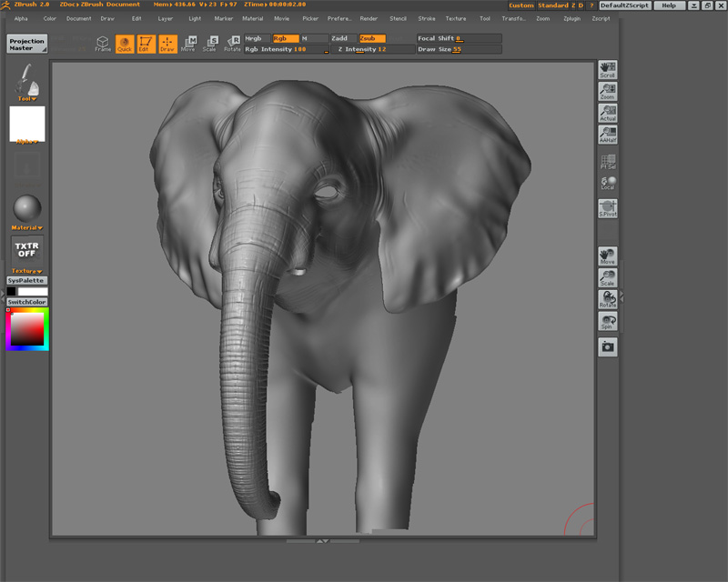Switch to Standard interface layout

[x=553, y=5]
